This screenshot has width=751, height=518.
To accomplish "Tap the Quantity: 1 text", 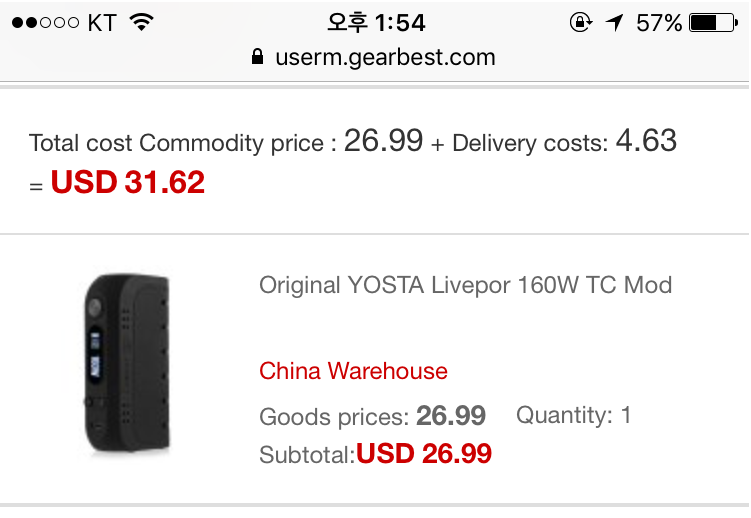I will pyautogui.click(x=573, y=415).
